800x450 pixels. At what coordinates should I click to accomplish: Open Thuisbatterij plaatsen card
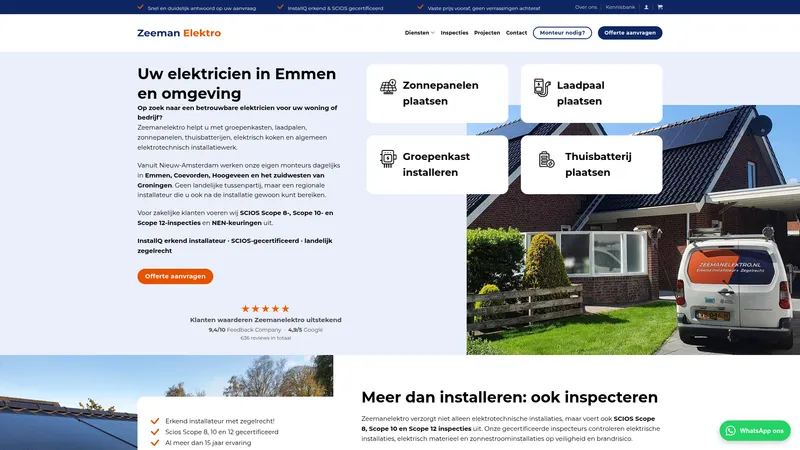591,164
